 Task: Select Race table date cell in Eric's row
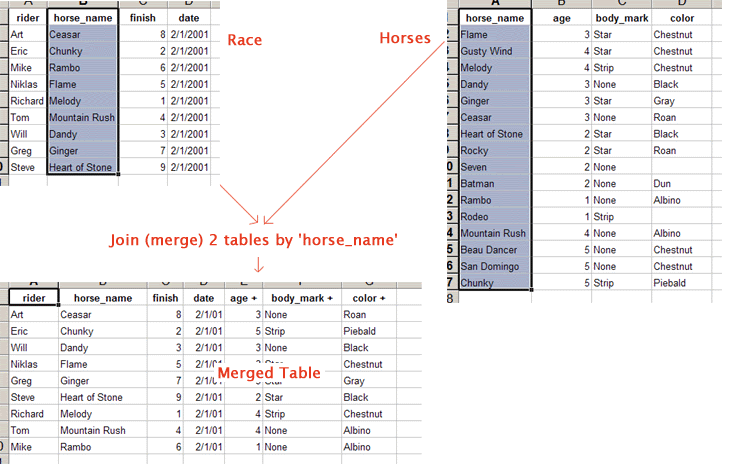(x=189, y=51)
